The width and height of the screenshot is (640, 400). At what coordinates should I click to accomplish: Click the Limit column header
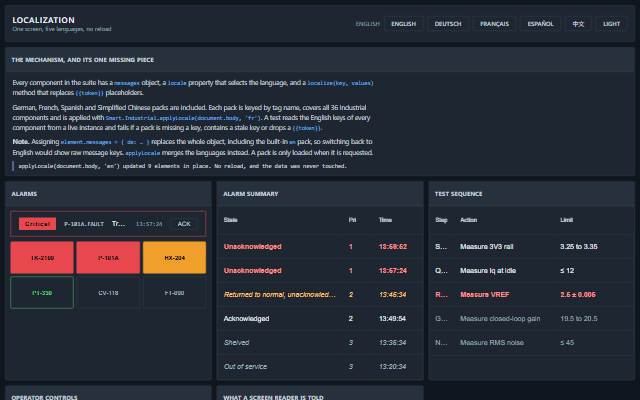(x=567, y=220)
